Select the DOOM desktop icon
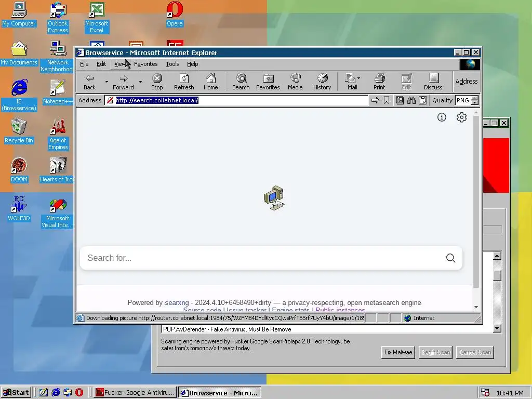Screen dimensions: 532x399 pos(19,170)
